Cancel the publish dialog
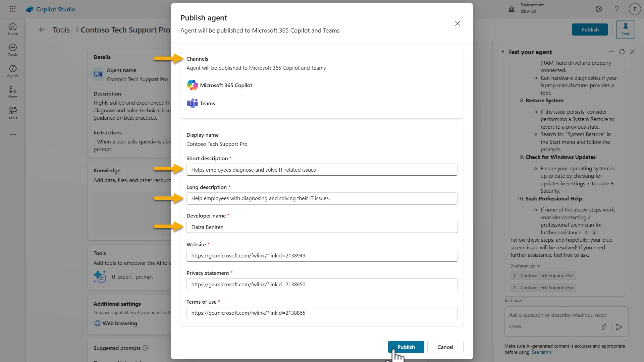This screenshot has width=644, height=362. pos(445,347)
